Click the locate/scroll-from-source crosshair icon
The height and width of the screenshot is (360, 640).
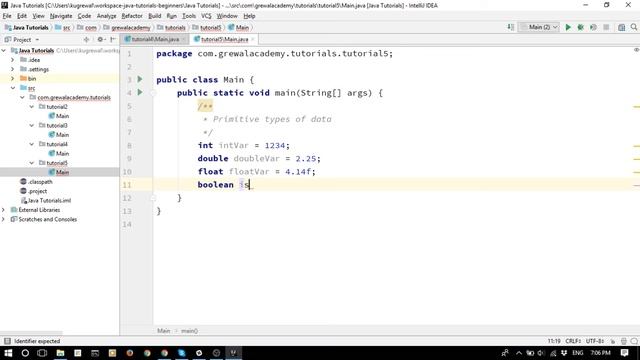[86, 40]
